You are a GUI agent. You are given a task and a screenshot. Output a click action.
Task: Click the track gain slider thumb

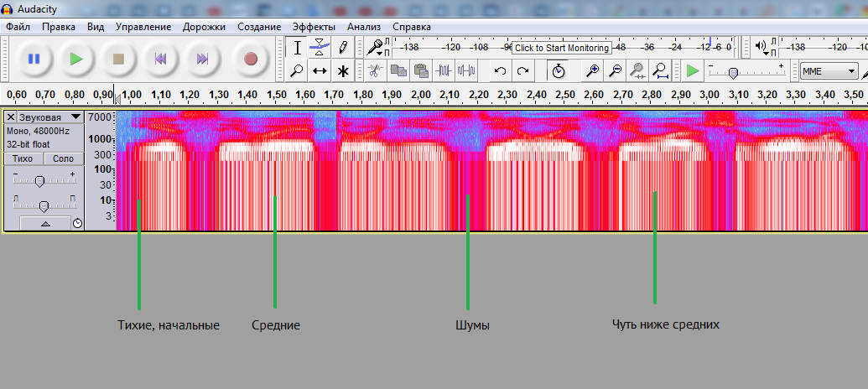click(x=39, y=181)
